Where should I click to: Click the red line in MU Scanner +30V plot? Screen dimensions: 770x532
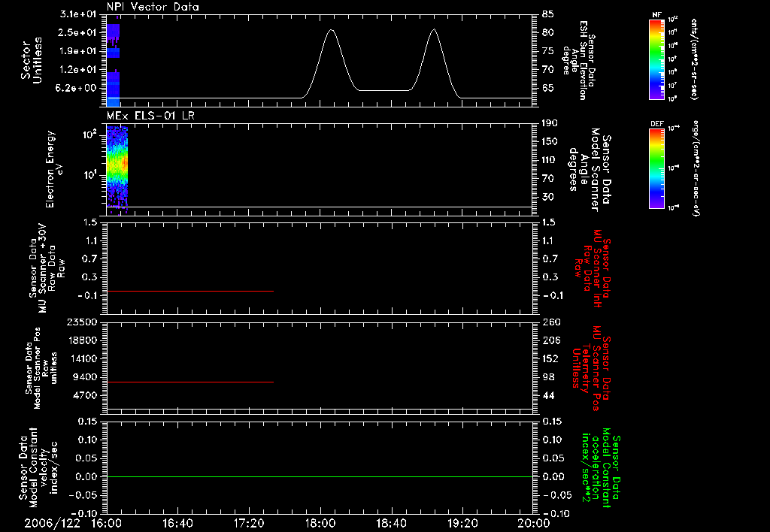(x=190, y=291)
